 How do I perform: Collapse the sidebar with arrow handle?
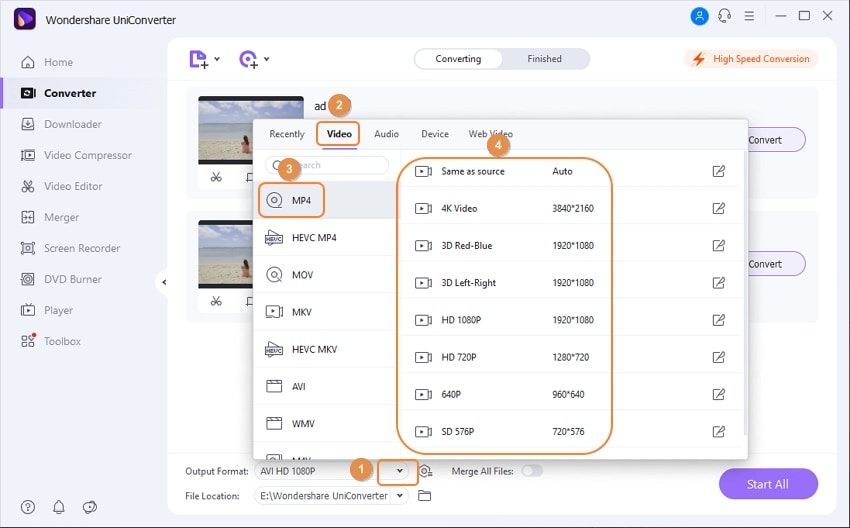coord(163,282)
